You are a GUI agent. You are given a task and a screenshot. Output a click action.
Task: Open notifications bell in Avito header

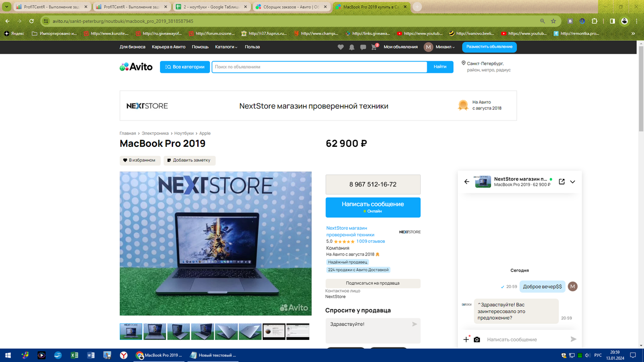tap(352, 47)
